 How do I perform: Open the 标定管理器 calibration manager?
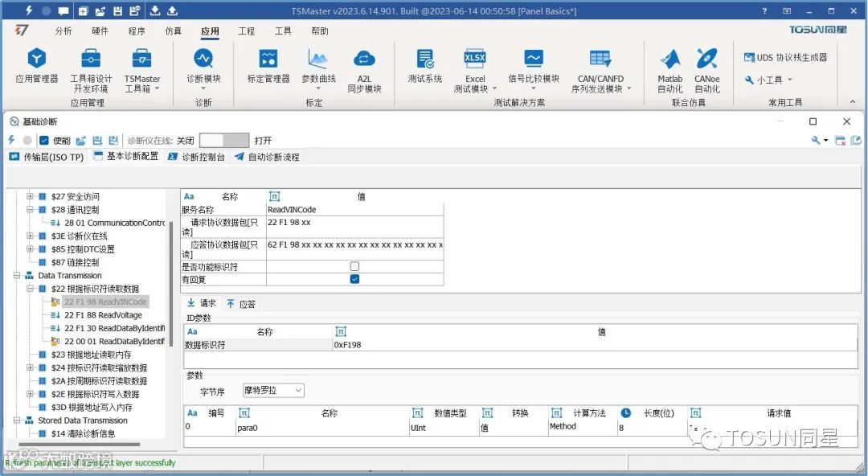coord(268,65)
